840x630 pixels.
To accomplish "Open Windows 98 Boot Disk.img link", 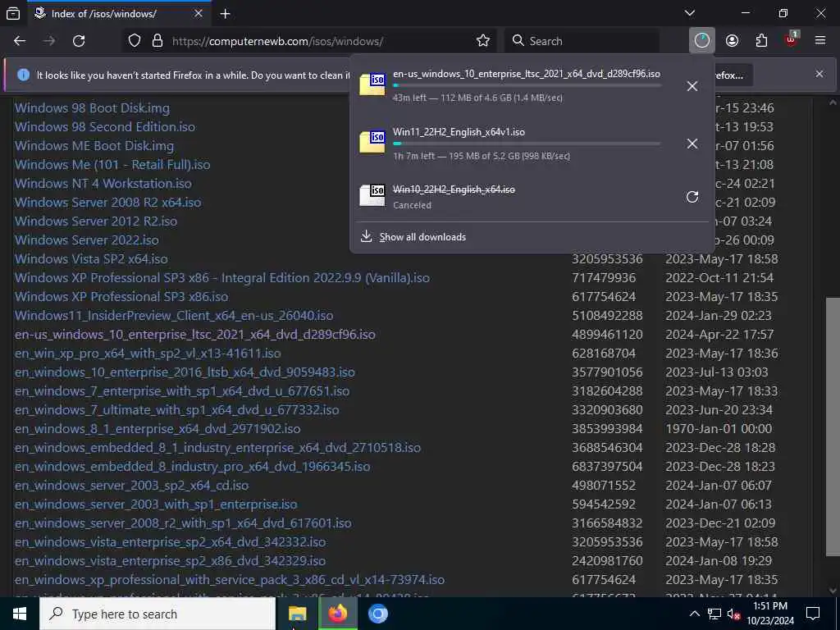I will click(92, 107).
